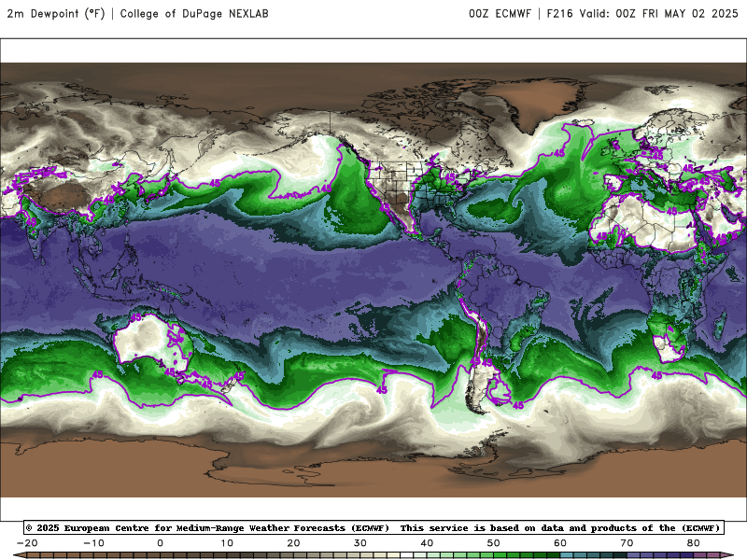Click the ECMWF copyright notice banner
Viewport: 747px width, 560px height.
click(x=374, y=527)
